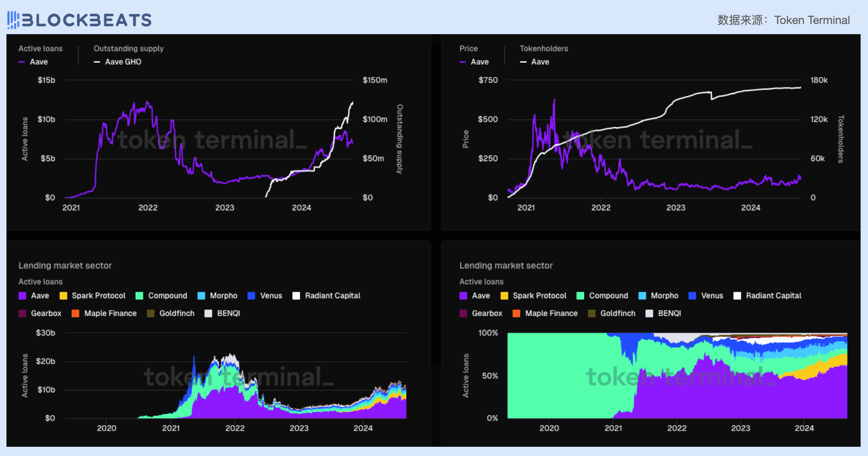Screen dimensions: 868x456
Task: Click blue Venus legend icon in percentage chart
Action: pyautogui.click(x=692, y=296)
